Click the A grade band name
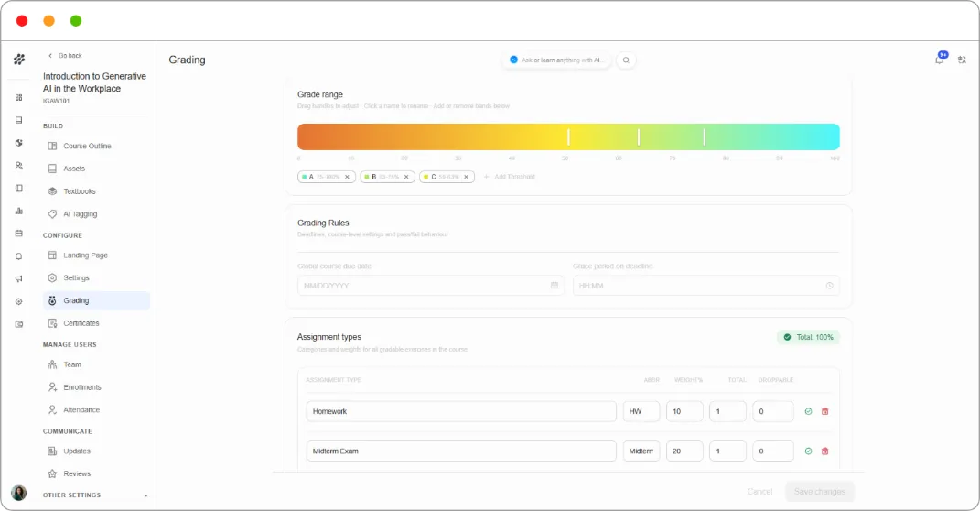 (311, 177)
